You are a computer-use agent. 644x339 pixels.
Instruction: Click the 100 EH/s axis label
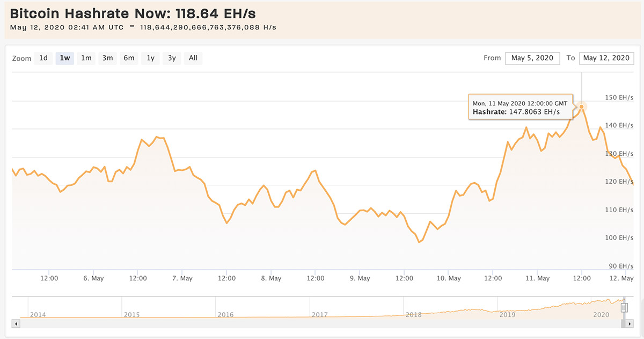point(619,237)
